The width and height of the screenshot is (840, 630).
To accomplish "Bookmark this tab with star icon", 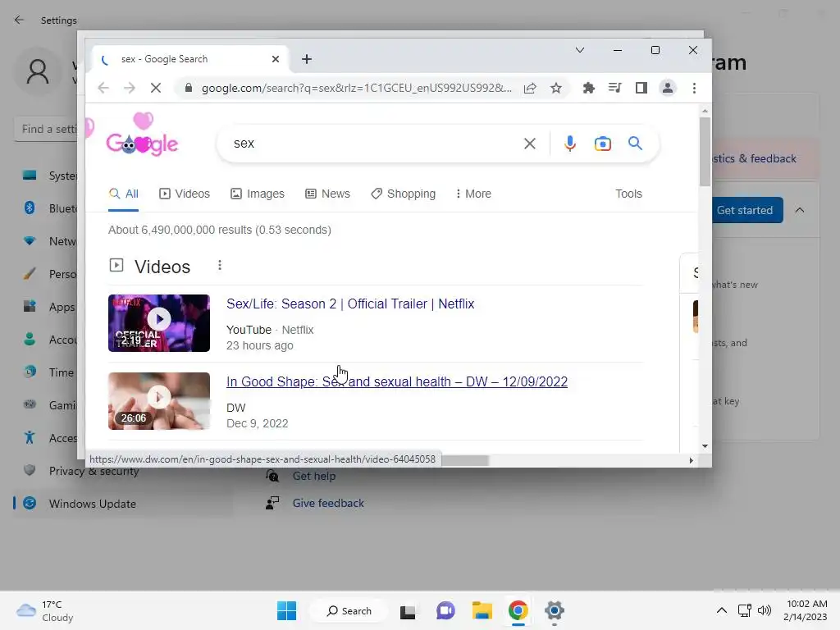I will [x=556, y=88].
